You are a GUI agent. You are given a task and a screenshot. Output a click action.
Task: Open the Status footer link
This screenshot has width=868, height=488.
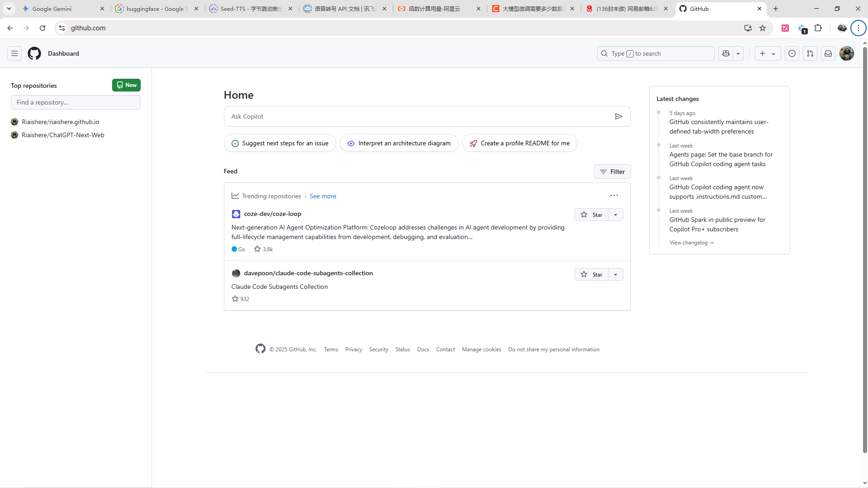click(x=403, y=349)
